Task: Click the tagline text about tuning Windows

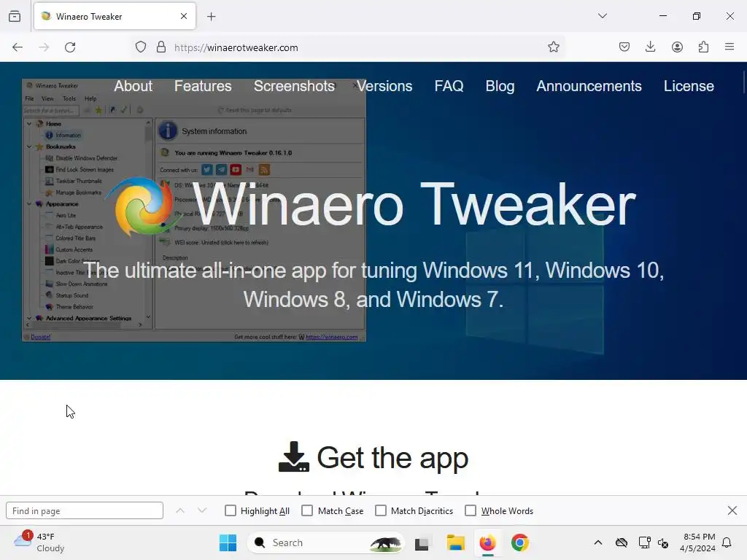Action: (373, 285)
